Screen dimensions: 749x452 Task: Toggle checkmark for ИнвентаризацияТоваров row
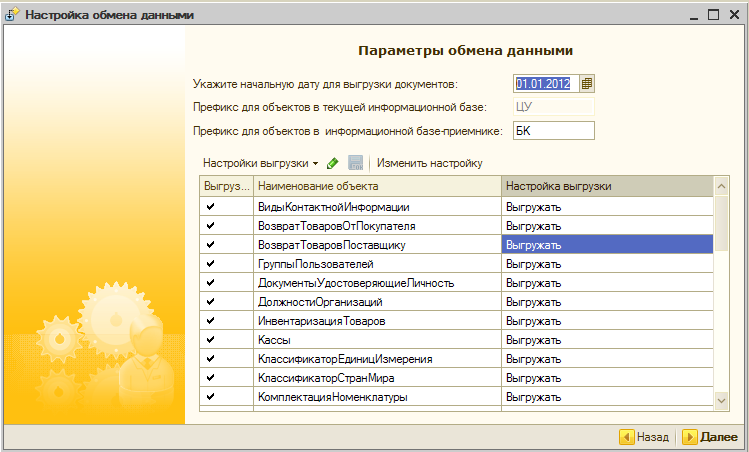tap(211, 321)
